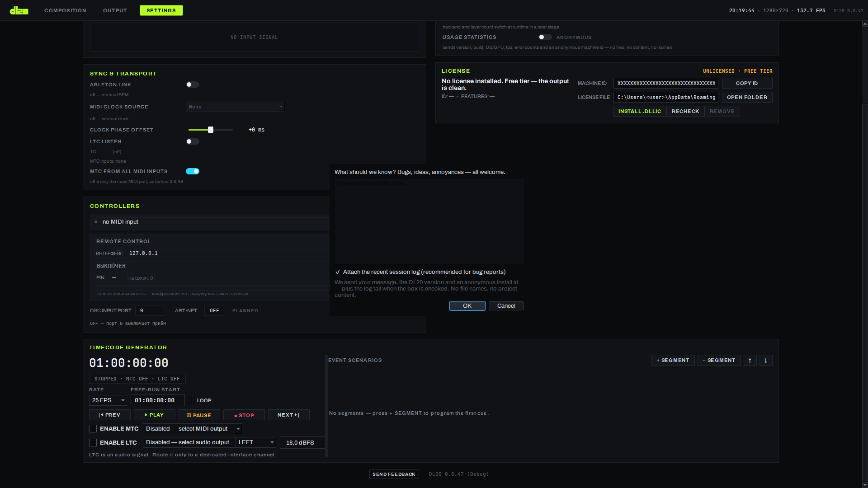Click the feedback message text area
Screen dimensions: 868x488
(429, 221)
